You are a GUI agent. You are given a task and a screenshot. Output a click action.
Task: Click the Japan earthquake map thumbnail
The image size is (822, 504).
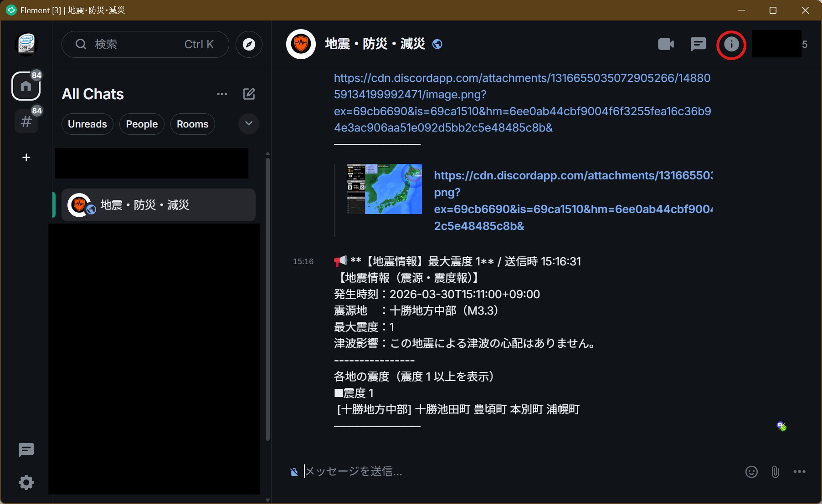click(384, 189)
